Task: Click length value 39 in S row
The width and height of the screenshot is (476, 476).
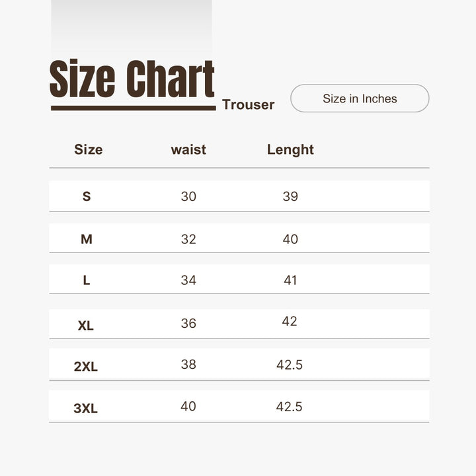Action: [x=290, y=196]
